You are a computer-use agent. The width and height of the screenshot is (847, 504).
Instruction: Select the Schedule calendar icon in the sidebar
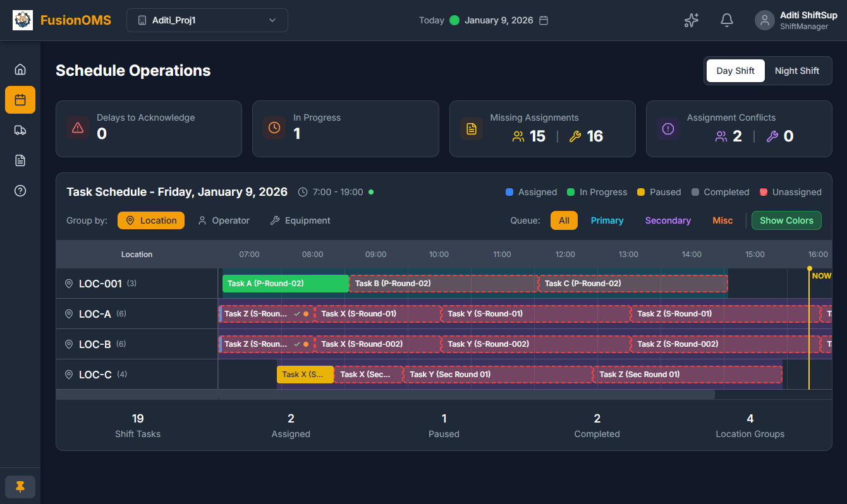point(20,99)
